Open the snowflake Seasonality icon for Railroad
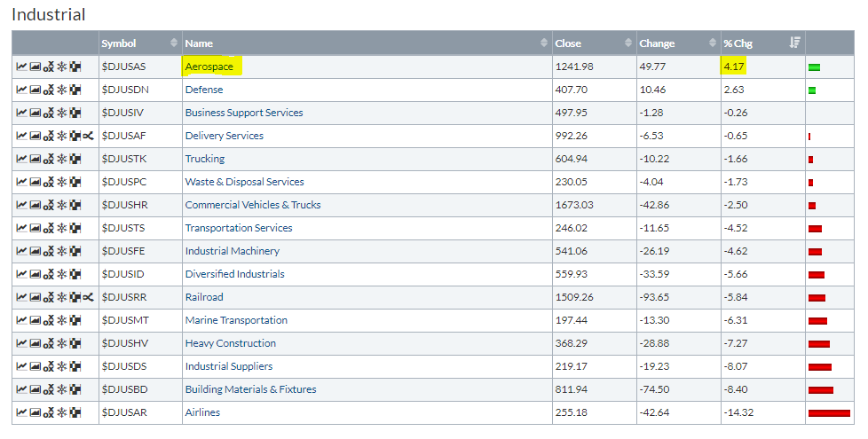Screen dimensions: 868x439 (61, 297)
